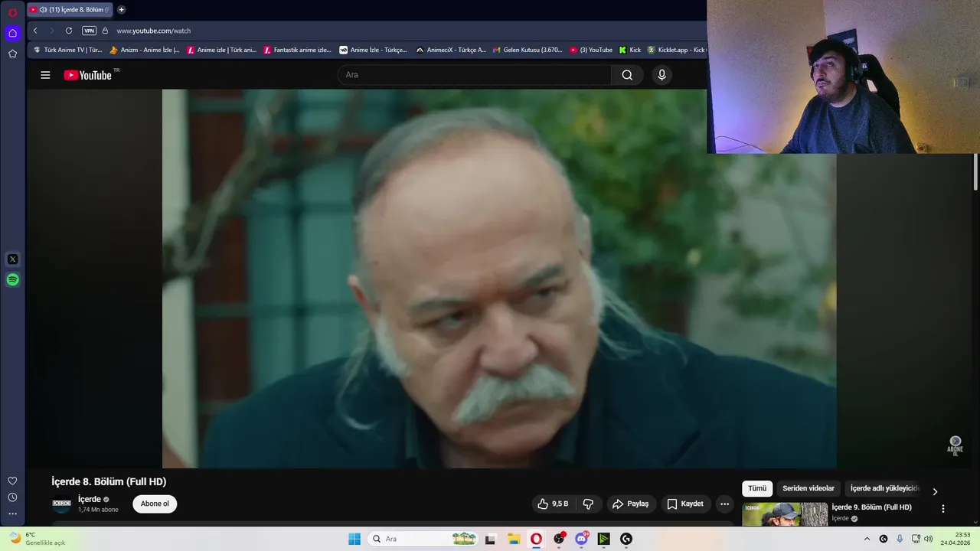Open Task View on taskbar
Image resolution: width=980 pixels, height=551 pixels.
coord(490,539)
